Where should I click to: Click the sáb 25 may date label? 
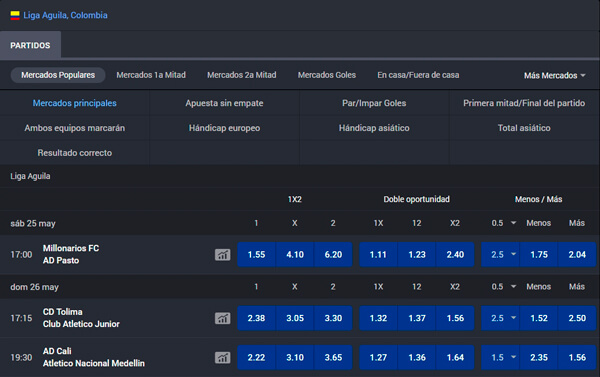(33, 224)
